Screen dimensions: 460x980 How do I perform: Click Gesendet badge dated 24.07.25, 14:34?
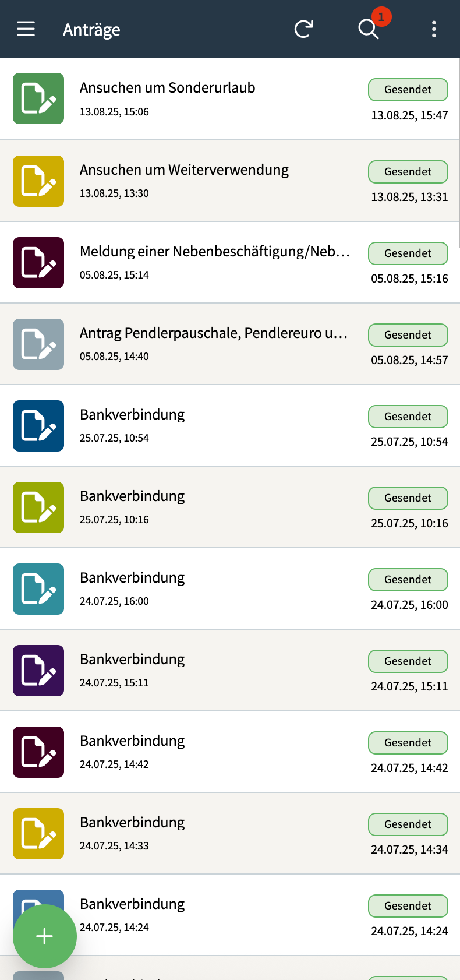coord(408,824)
